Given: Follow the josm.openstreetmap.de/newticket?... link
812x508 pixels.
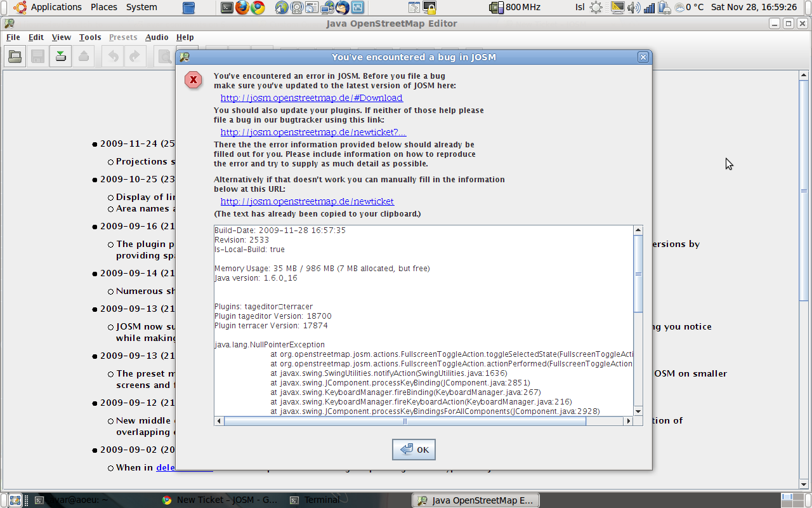Looking at the screenshot, I should [x=313, y=132].
